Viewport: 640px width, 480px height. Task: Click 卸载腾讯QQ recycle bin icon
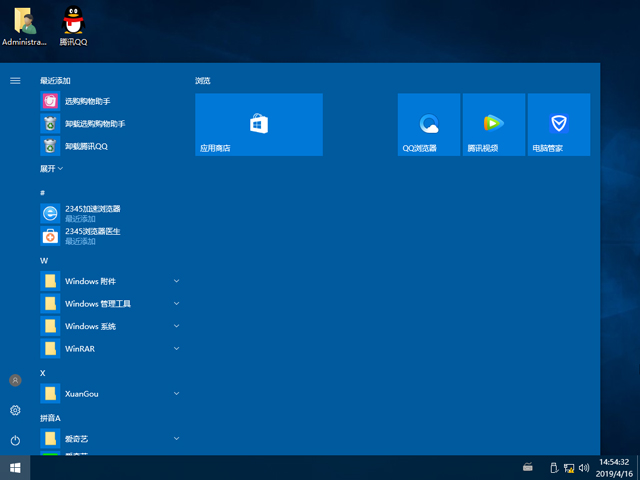50,146
